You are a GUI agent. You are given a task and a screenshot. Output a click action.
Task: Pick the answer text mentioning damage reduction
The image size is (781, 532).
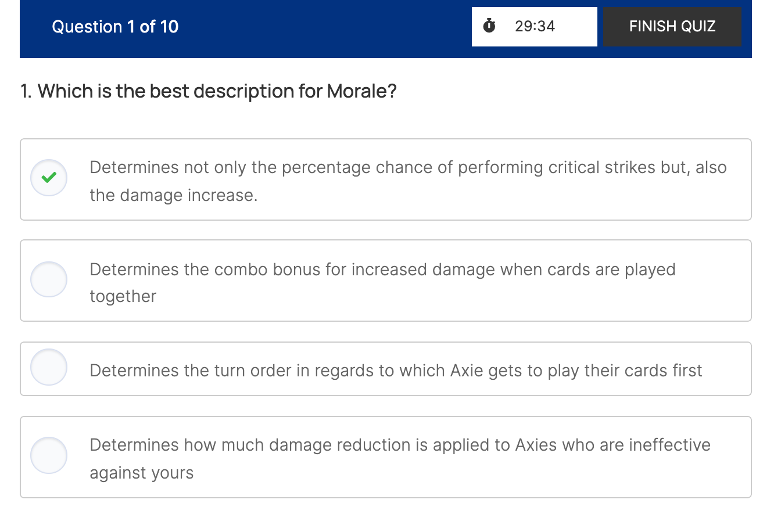pyautogui.click(x=400, y=445)
